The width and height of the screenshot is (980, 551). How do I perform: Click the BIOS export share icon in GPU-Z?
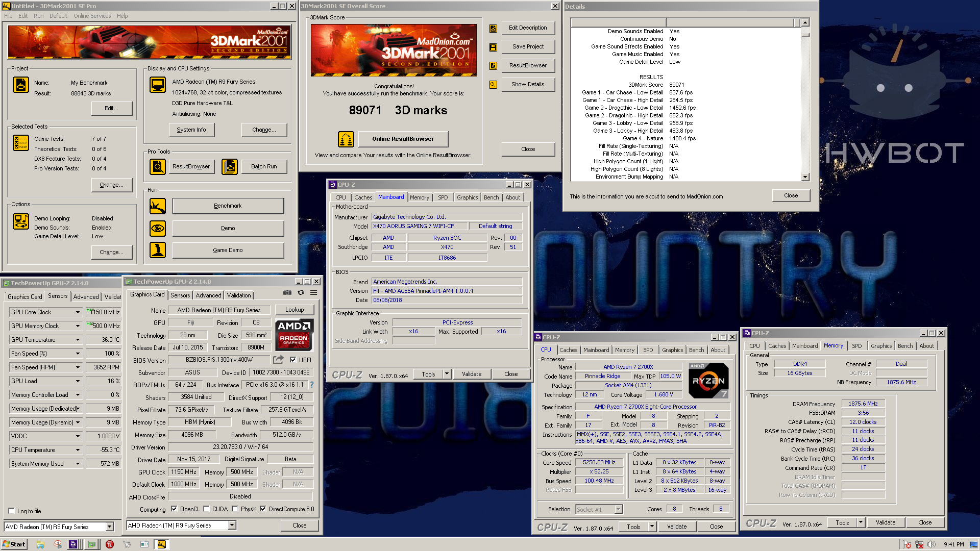(279, 360)
